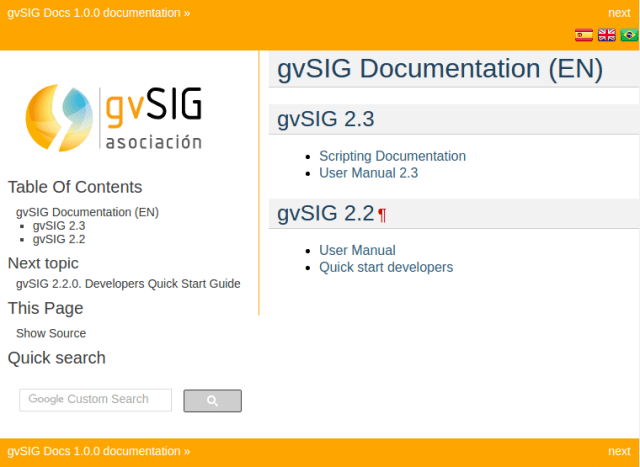640x467 pixels.
Task: Click the gvSIG Asociación logo
Action: click(x=114, y=117)
